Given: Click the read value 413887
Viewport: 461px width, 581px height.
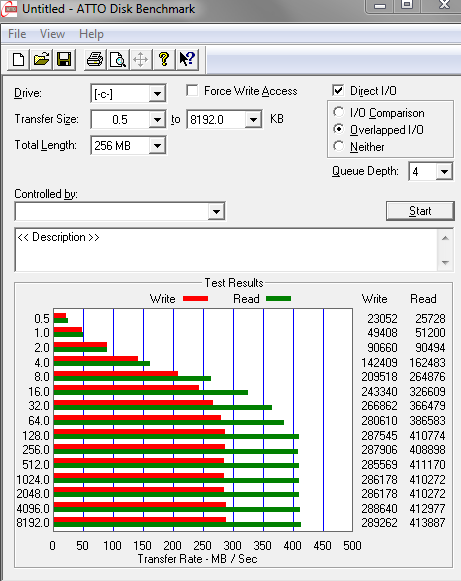Looking at the screenshot, I should [427, 523].
